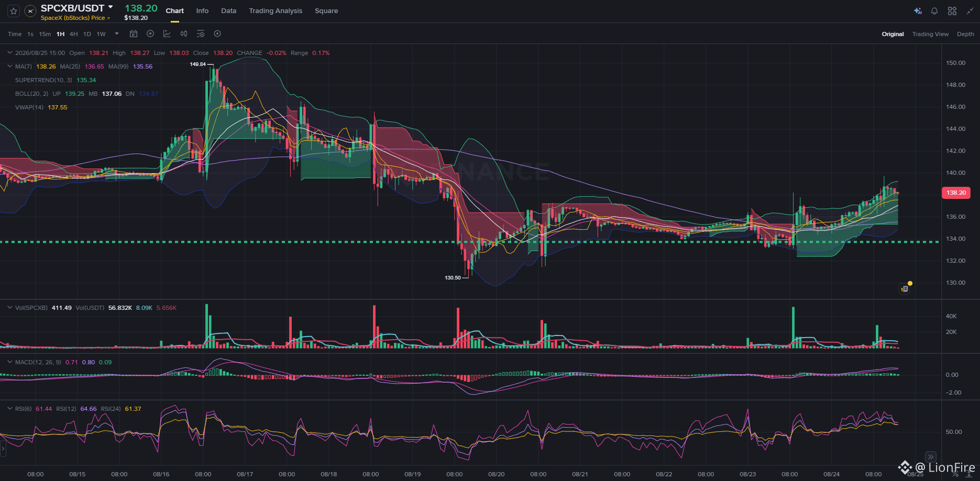Screen dimensions: 980x481
Task: Jump to latest candle with double-arrow button
Action: [930, 456]
